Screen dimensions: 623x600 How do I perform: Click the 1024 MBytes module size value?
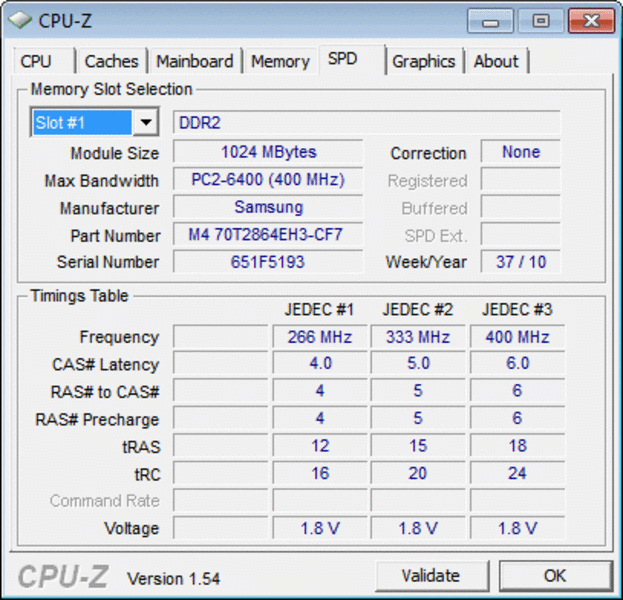click(x=268, y=152)
